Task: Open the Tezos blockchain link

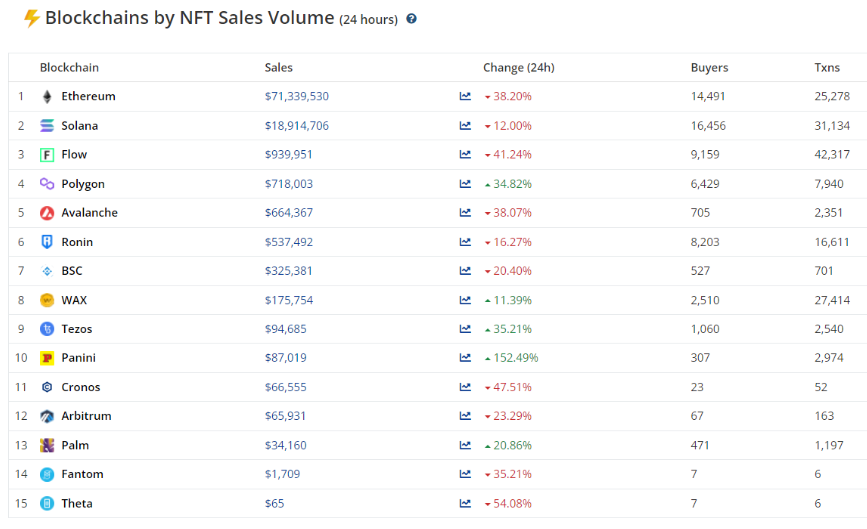Action: [x=77, y=328]
